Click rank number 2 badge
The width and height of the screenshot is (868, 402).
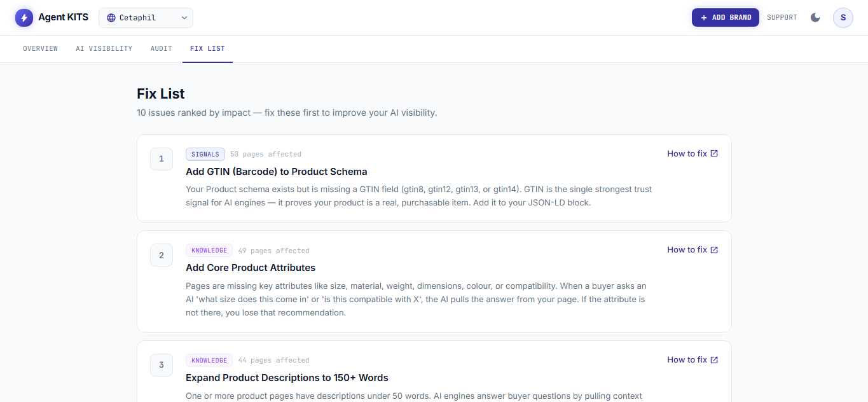(162, 255)
